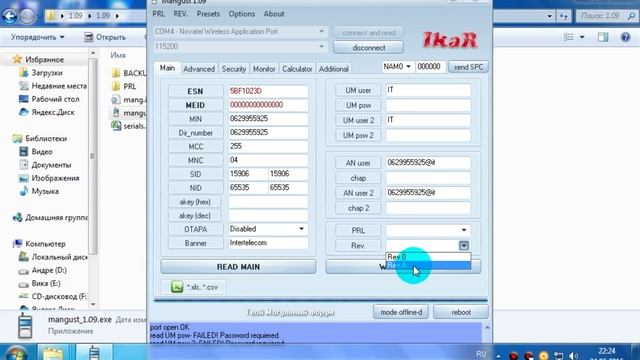640x360 pixels.
Task: Click the UM user field
Action: click(x=428, y=90)
